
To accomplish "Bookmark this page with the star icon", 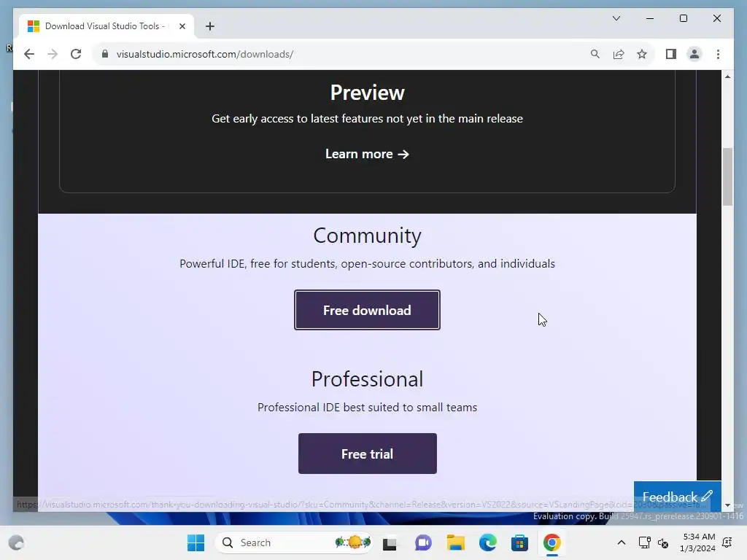I will click(642, 54).
